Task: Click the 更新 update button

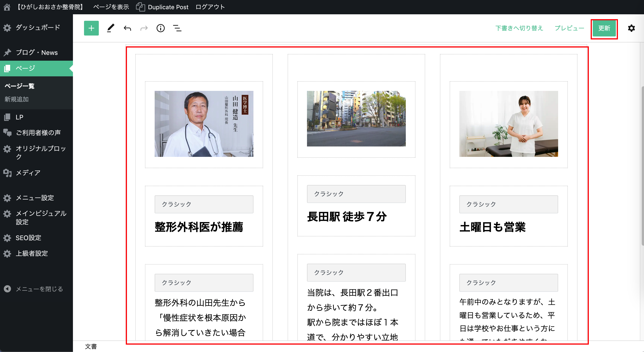Action: point(604,28)
